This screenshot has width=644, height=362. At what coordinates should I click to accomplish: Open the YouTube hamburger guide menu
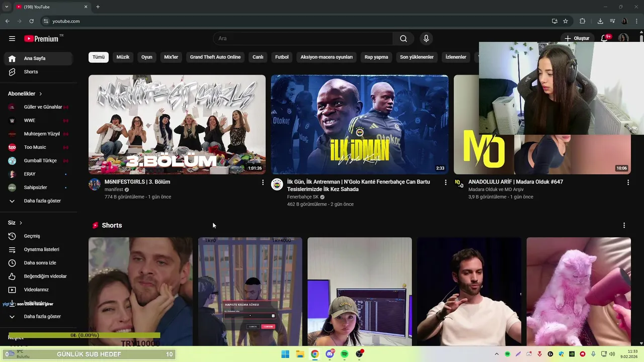click(x=12, y=39)
